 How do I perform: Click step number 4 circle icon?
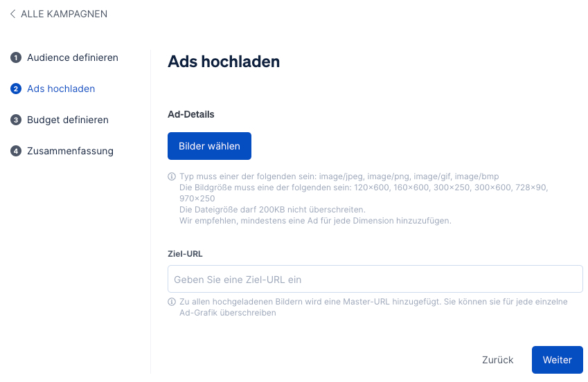click(x=16, y=151)
